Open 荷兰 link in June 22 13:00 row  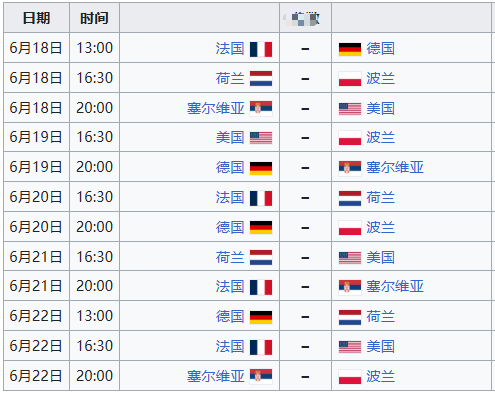(x=380, y=317)
